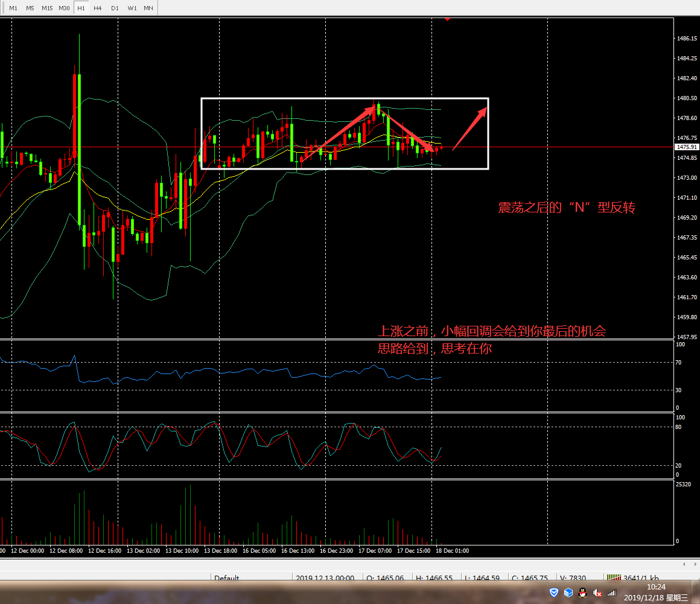This screenshot has width=700, height=604.
Task: Select the M5 timeframe button
Action: [x=30, y=8]
